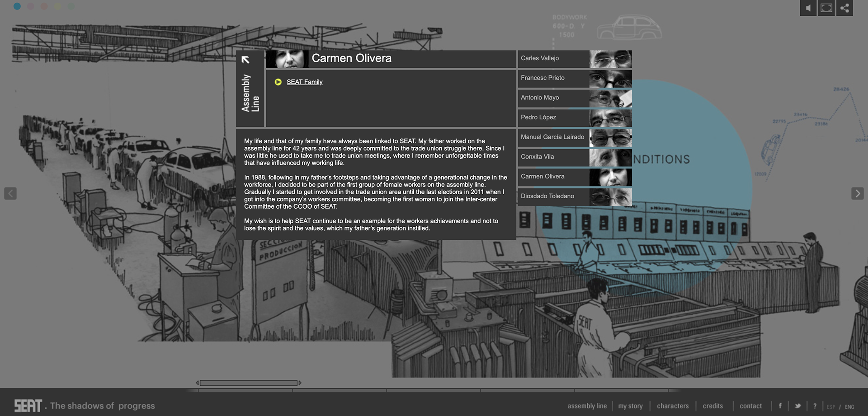The height and width of the screenshot is (416, 868).
Task: Open the Facebook icon in footer
Action: point(780,406)
